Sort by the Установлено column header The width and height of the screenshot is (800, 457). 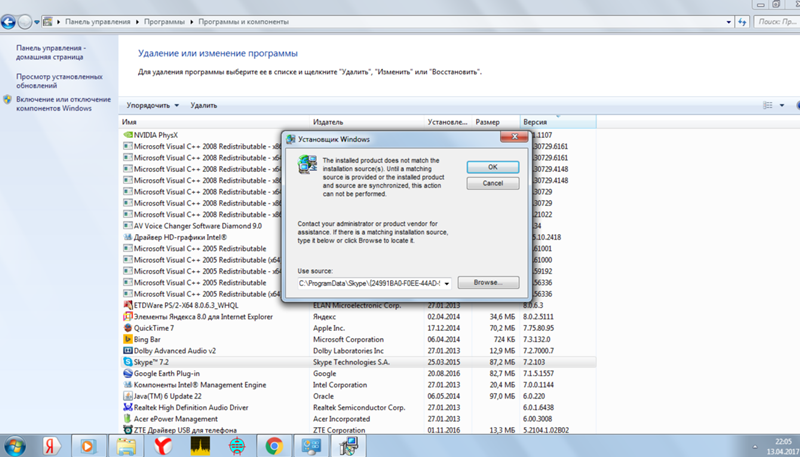tap(447, 122)
